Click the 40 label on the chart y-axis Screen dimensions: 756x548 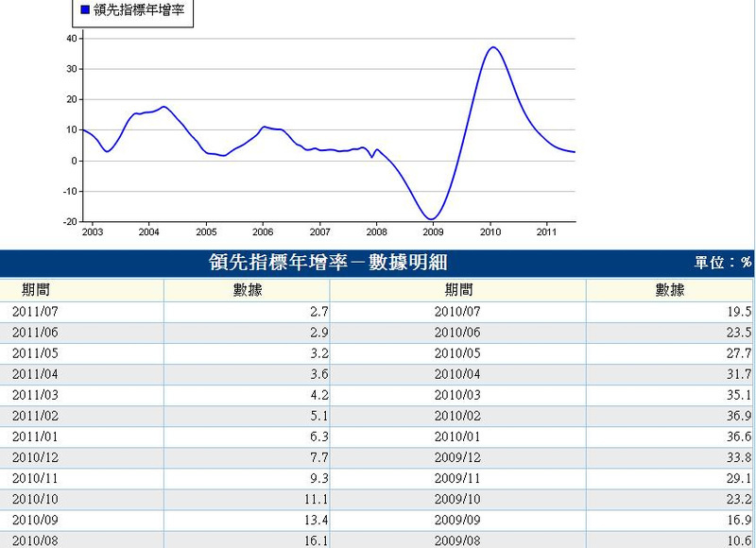tap(72, 39)
